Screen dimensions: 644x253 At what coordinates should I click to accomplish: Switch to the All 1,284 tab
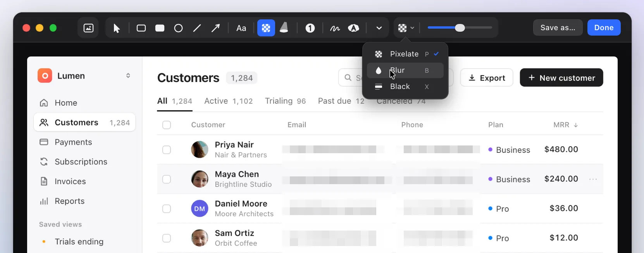pyautogui.click(x=174, y=101)
